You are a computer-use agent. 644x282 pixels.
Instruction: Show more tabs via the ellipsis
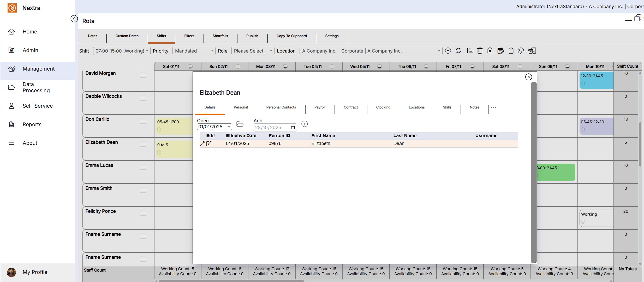[x=494, y=108]
